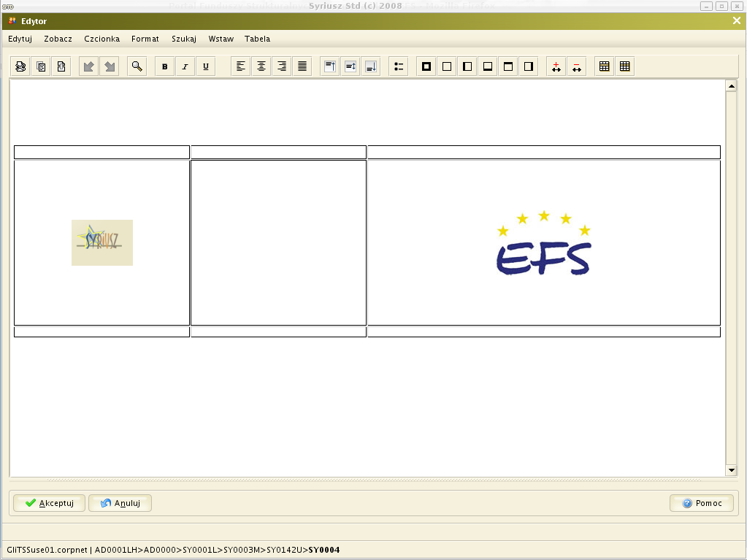The height and width of the screenshot is (560, 747).
Task: Open help via the Pomoc button
Action: tap(702, 503)
